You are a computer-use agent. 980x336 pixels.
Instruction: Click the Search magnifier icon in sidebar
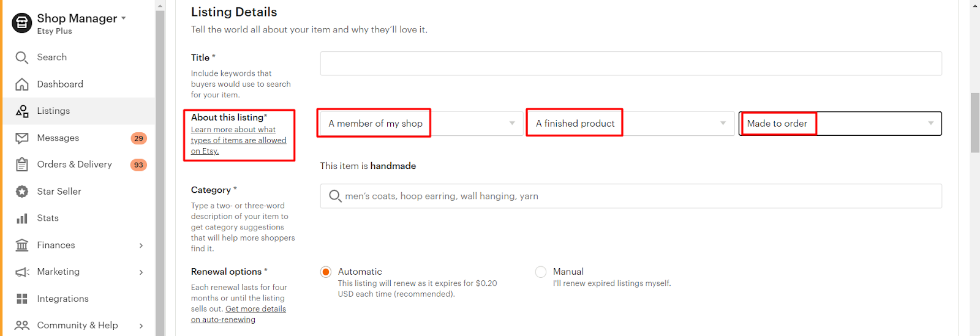click(x=22, y=58)
